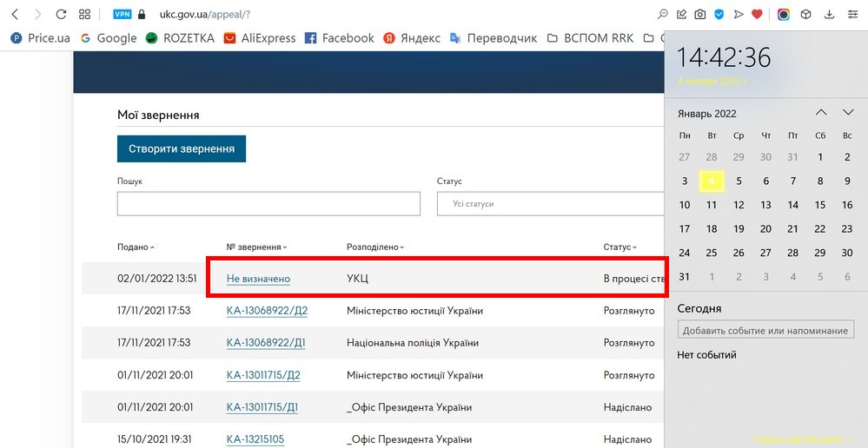Select January 31 in the calendar

(x=685, y=277)
